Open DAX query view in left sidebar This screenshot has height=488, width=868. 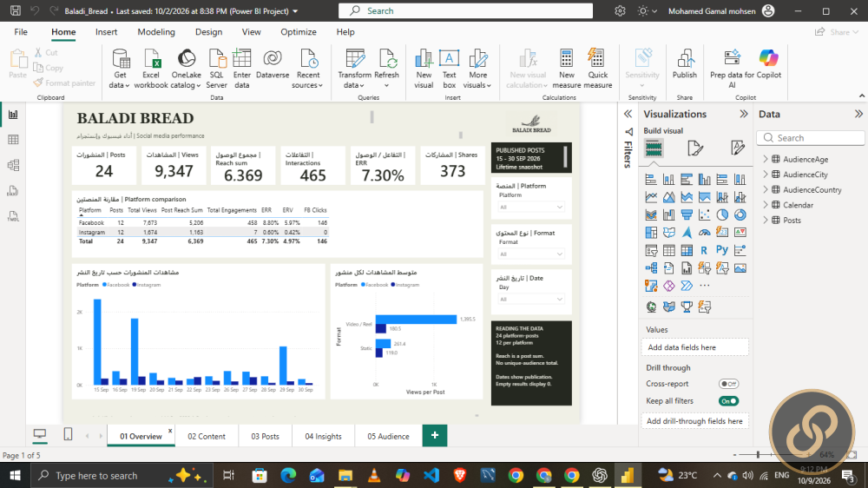13,190
